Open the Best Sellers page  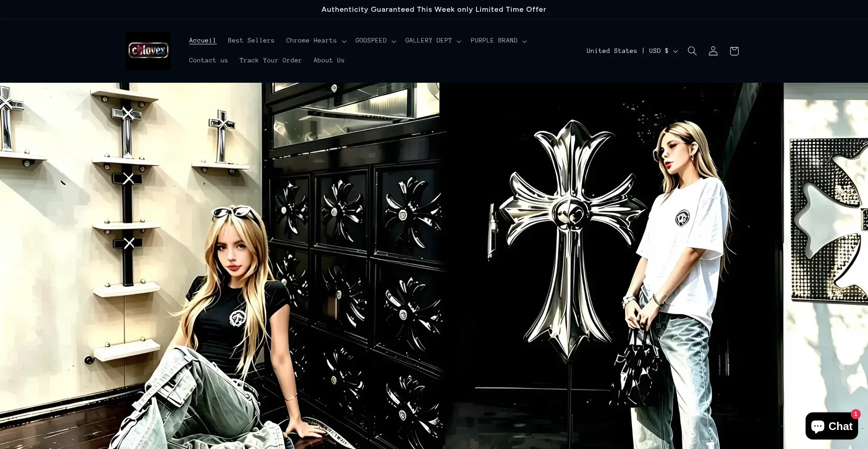pos(251,41)
